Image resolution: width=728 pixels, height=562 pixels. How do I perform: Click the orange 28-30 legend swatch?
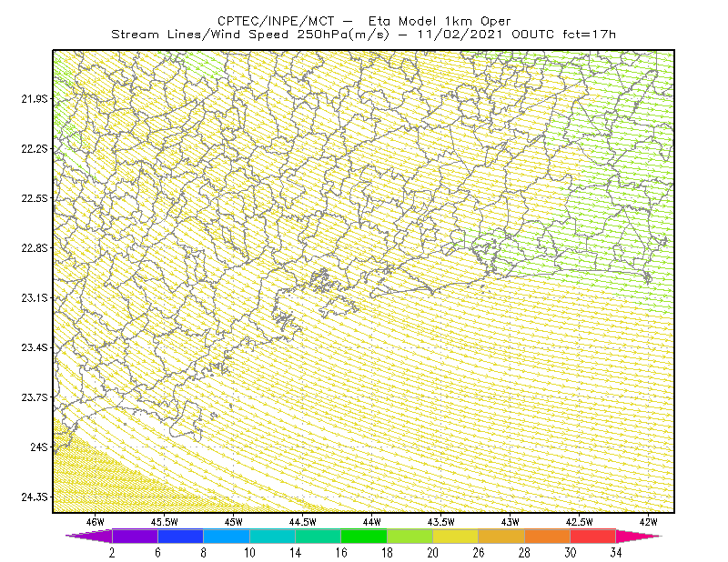[548, 536]
